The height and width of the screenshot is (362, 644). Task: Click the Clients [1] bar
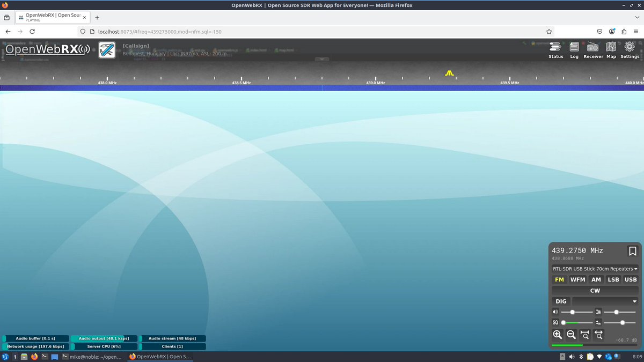pyautogui.click(x=172, y=346)
